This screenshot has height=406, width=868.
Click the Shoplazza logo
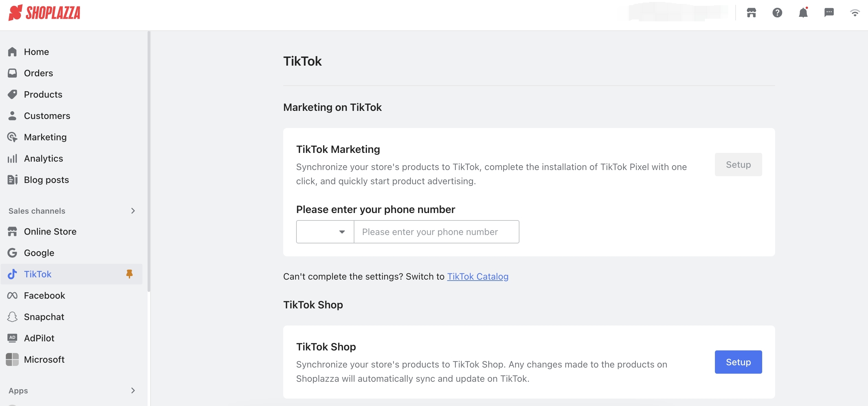(x=44, y=13)
